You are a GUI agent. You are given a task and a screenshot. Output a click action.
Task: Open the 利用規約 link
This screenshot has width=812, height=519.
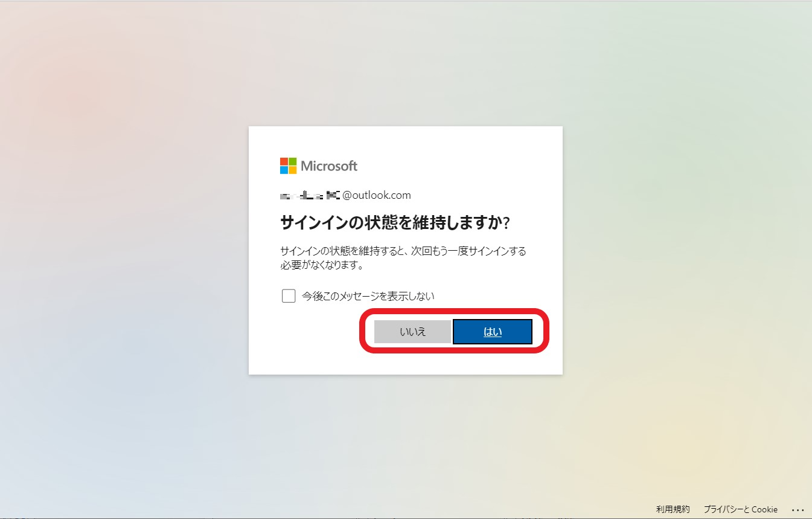point(673,509)
